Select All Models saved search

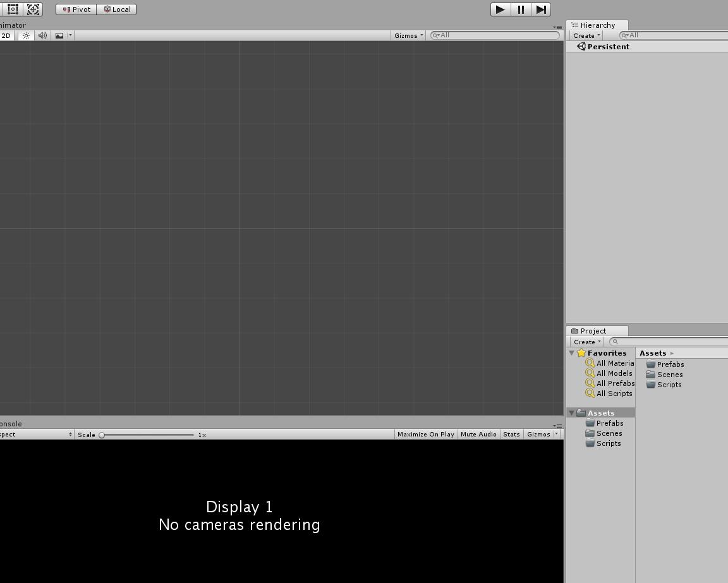pos(614,373)
